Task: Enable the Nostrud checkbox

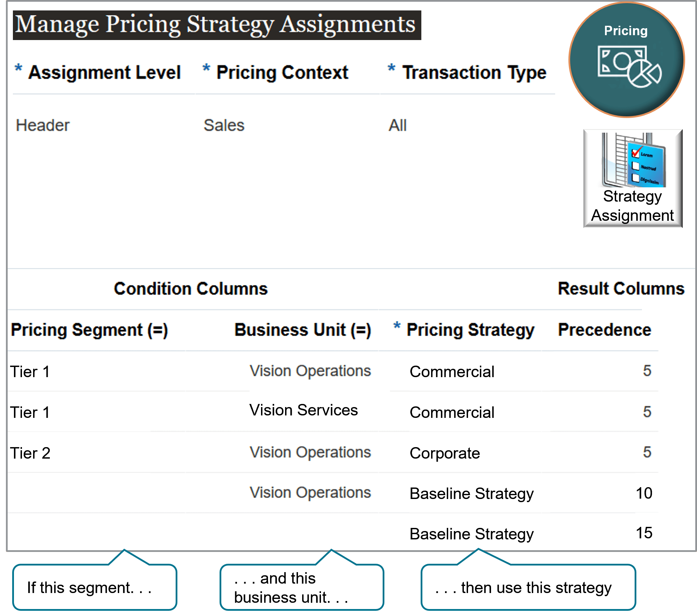Action: (x=635, y=166)
